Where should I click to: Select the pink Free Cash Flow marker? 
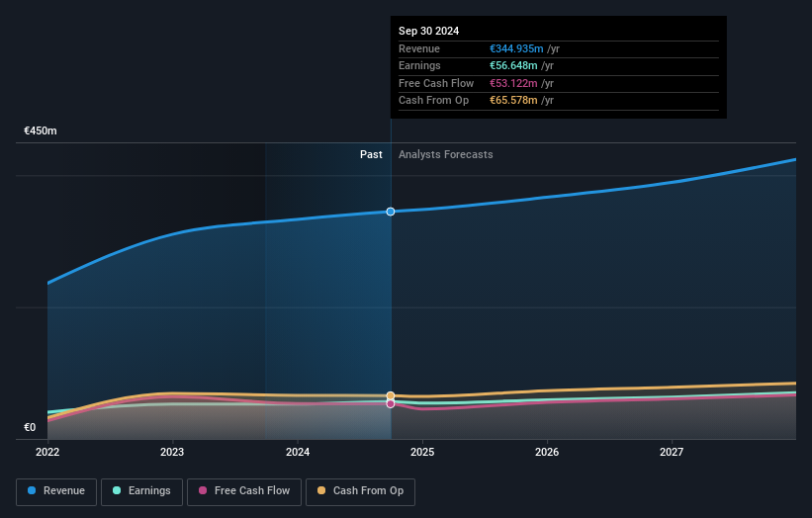click(x=391, y=403)
